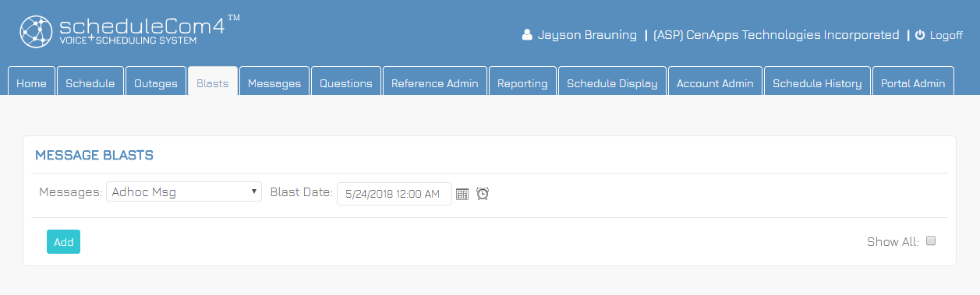Click into the Blast Date field
Viewport: 980px width, 295px height.
[394, 194]
